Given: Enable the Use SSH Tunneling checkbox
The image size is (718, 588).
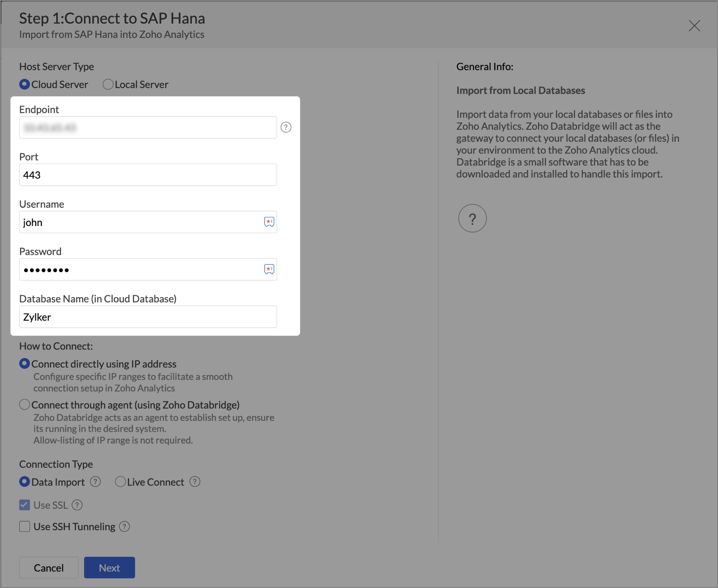Looking at the screenshot, I should (25, 527).
